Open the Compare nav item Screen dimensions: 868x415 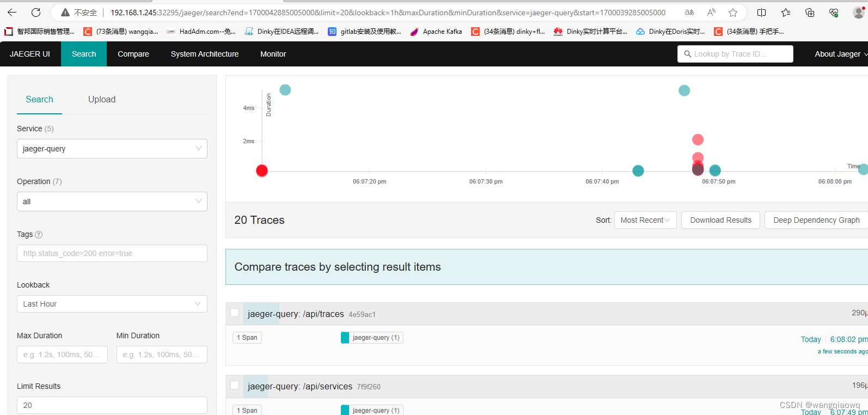(x=133, y=54)
